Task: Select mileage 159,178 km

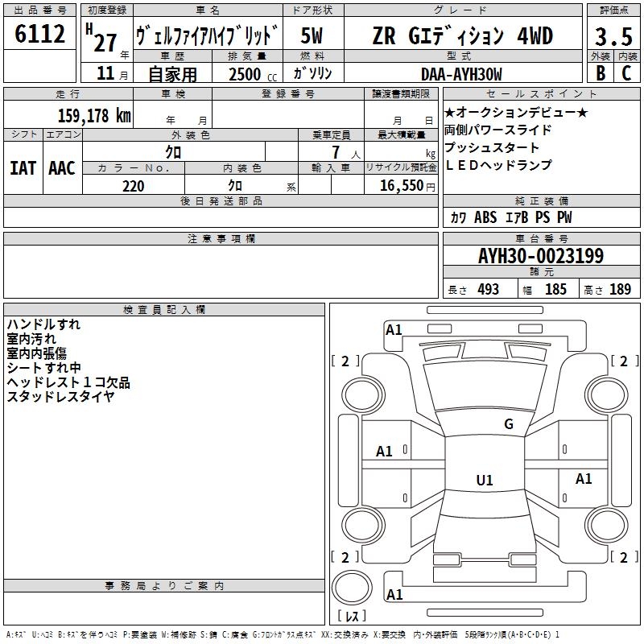Action: (94, 115)
